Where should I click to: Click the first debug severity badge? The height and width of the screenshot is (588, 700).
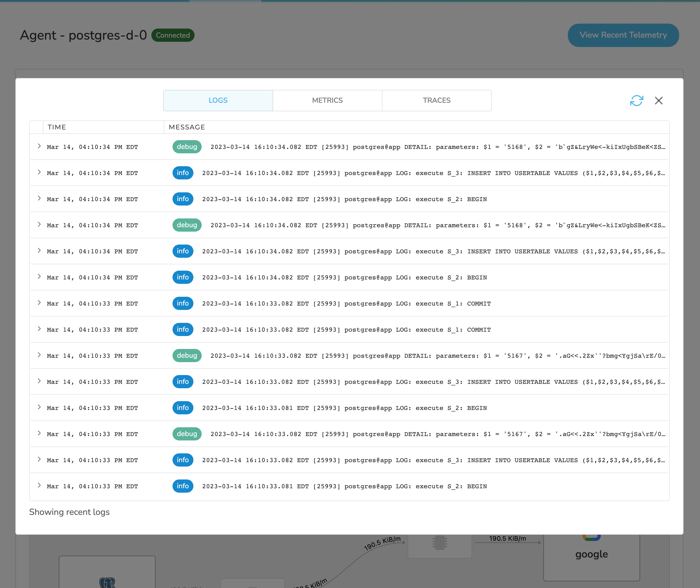click(x=187, y=147)
